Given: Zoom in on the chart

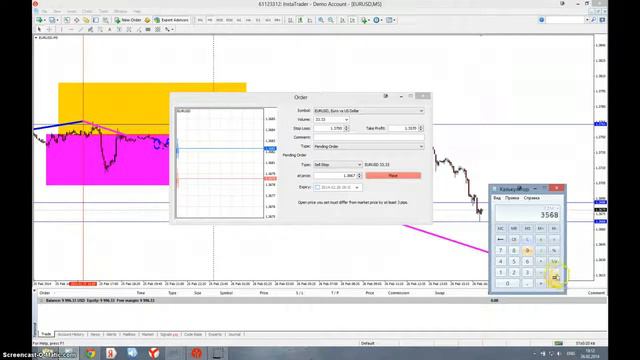Looking at the screenshot, I should pyautogui.click(x=321, y=20).
